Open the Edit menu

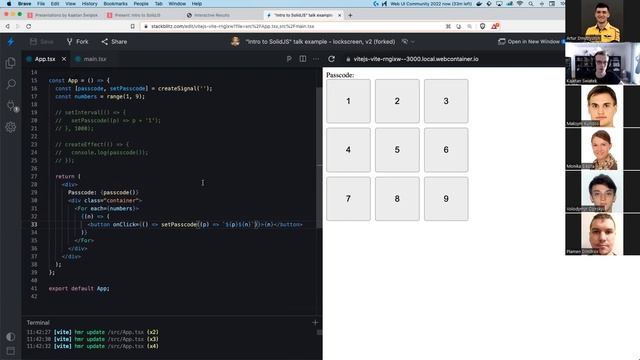click(x=55, y=4)
